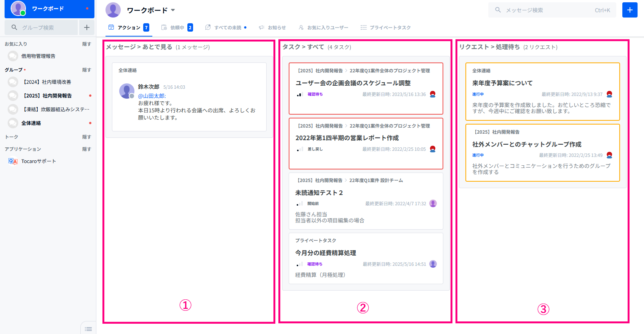The width and height of the screenshot is (644, 334).
Task: Click the 【2024】社内環境改善 group icon
Action: [13, 82]
